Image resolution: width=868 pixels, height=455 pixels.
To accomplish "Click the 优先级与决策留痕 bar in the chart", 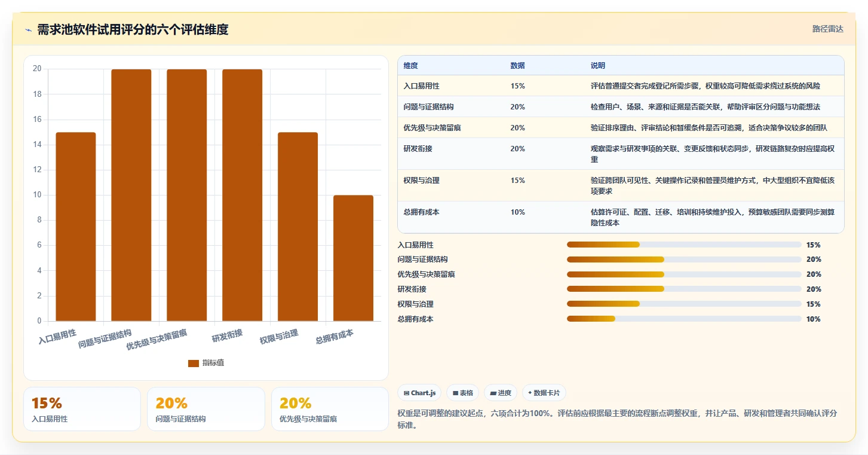I will 187,195.
